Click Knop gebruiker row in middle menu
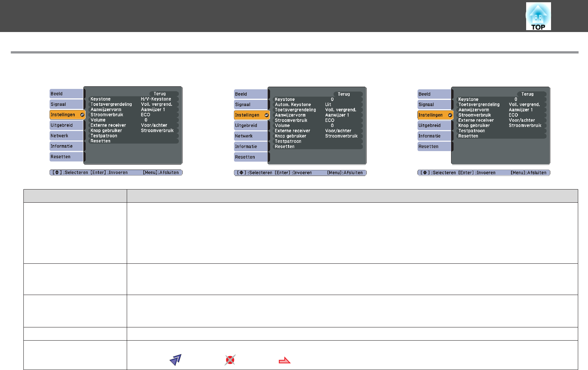Viewport: 588px width, 370px height. (318, 136)
